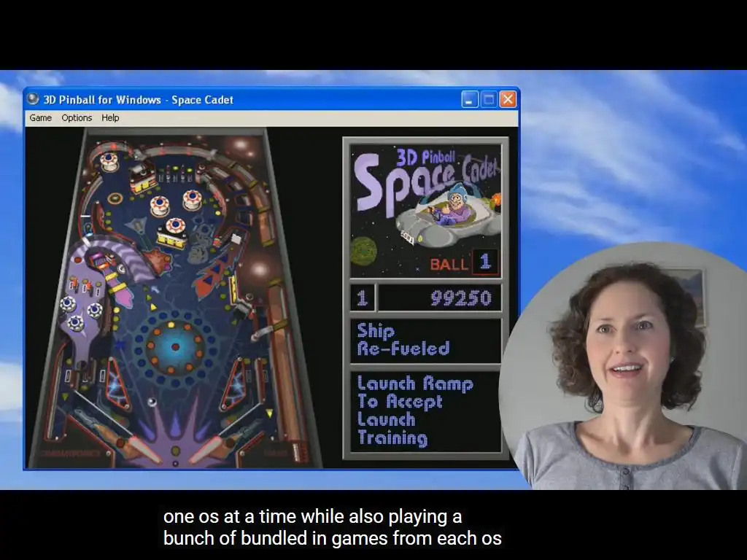This screenshot has width=747, height=560.
Task: Click the BALL 1 counter
Action: pyautogui.click(x=463, y=262)
